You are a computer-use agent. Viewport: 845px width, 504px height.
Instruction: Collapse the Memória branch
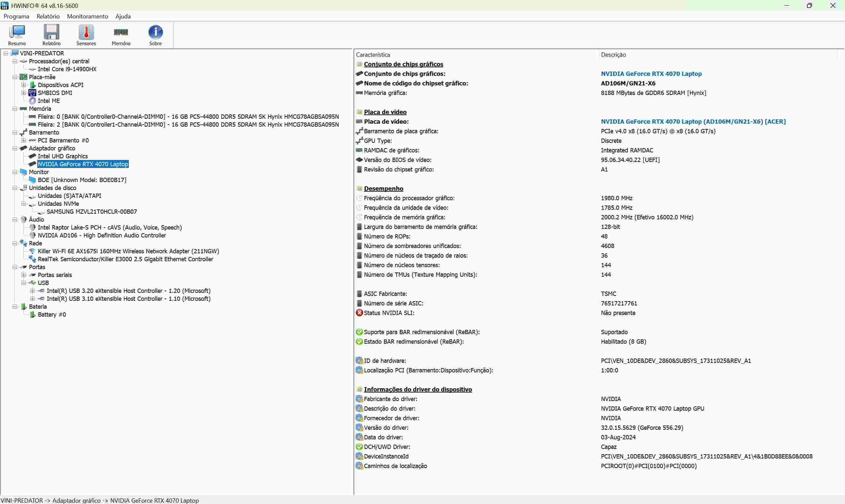coord(15,109)
